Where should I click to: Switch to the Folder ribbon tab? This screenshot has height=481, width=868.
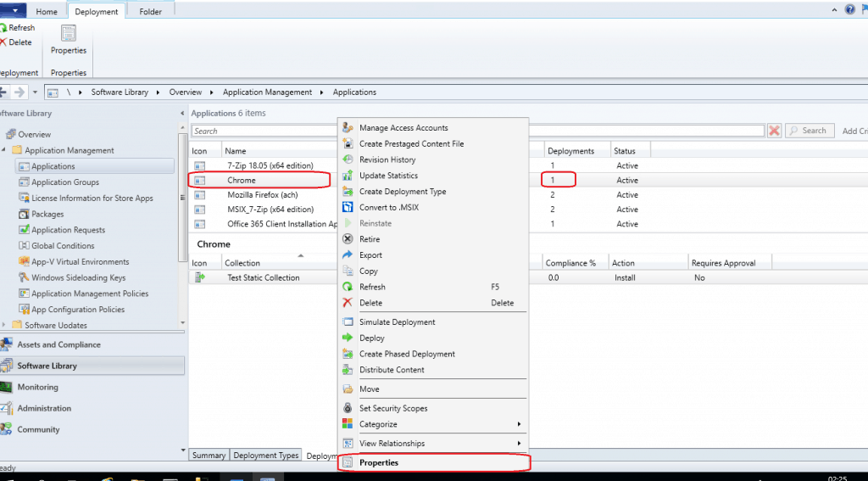tap(151, 12)
